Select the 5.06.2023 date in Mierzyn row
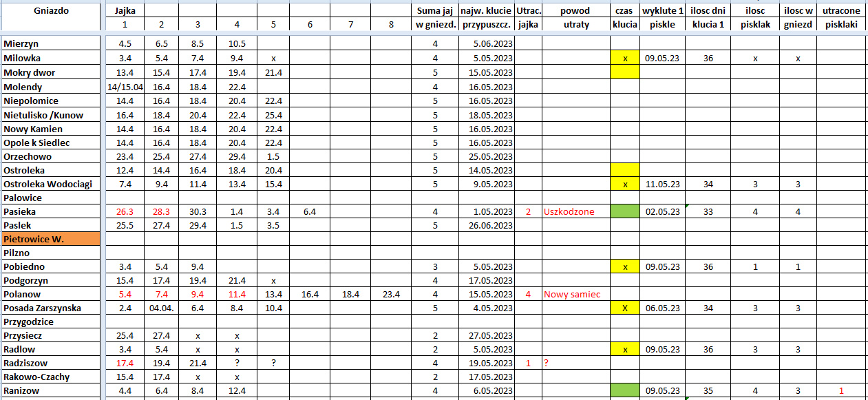 486,44
